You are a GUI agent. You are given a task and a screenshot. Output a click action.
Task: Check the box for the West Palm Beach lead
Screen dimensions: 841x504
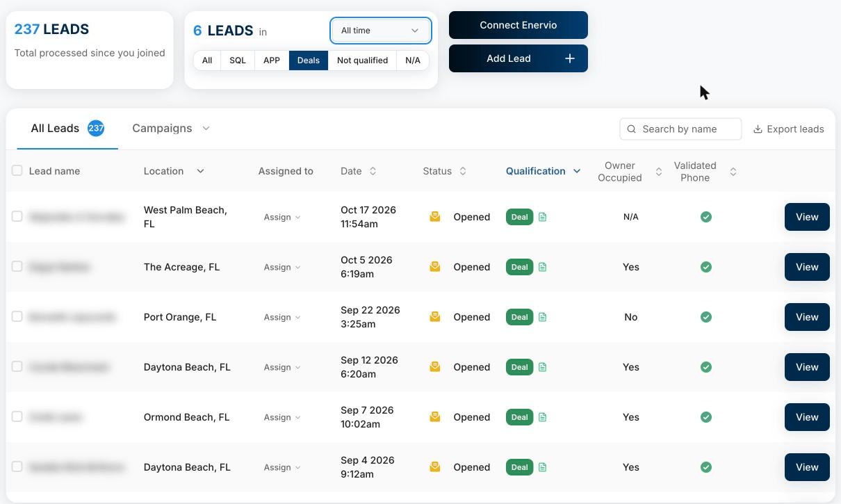(17, 216)
